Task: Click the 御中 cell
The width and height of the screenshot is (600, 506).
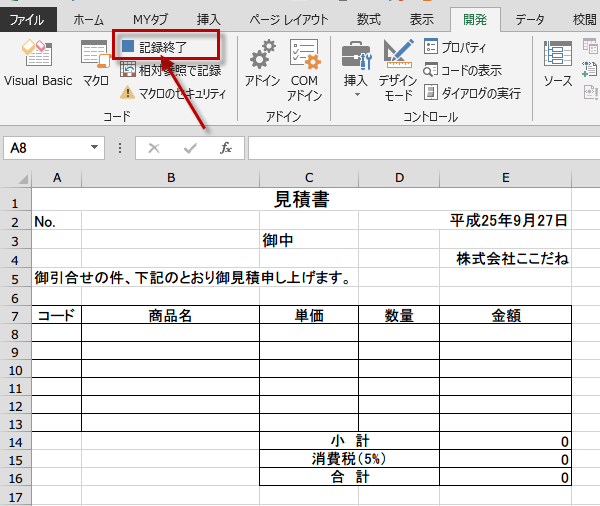Action: point(309,240)
